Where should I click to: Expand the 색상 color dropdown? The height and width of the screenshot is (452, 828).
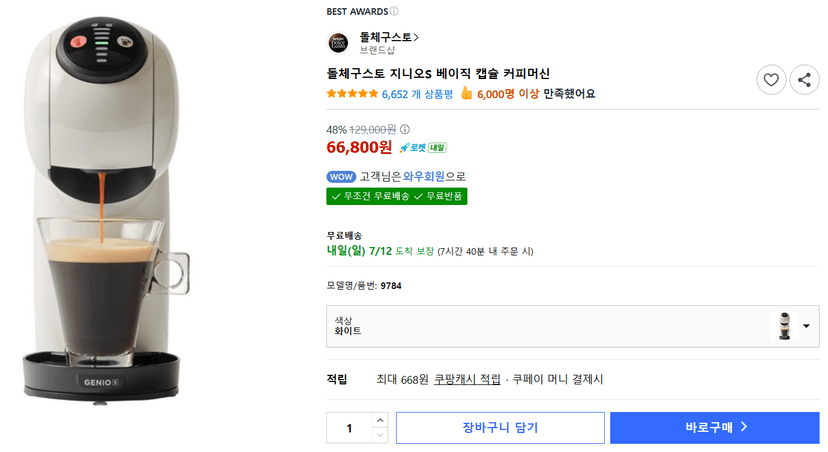[x=572, y=326]
